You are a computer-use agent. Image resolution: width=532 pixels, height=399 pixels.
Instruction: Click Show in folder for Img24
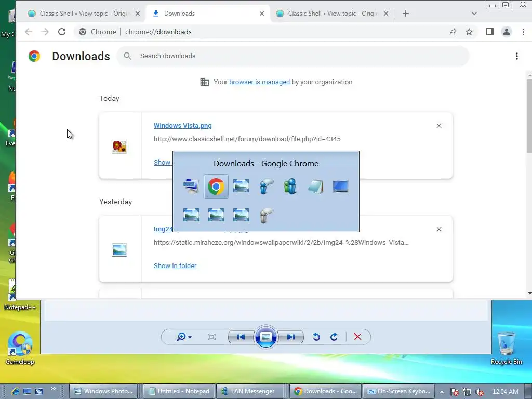pos(175,265)
